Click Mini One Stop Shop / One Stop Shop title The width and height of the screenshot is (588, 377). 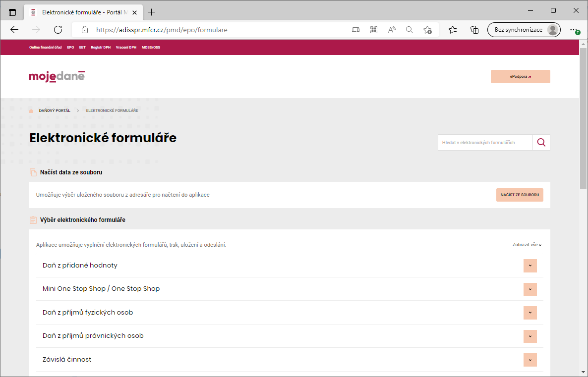101,288
